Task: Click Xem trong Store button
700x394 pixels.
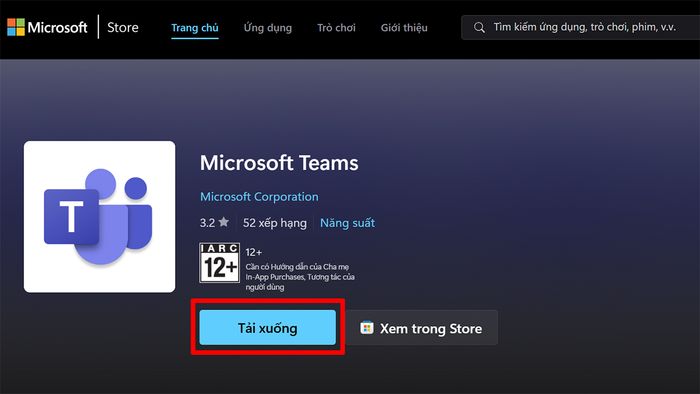Action: [422, 328]
